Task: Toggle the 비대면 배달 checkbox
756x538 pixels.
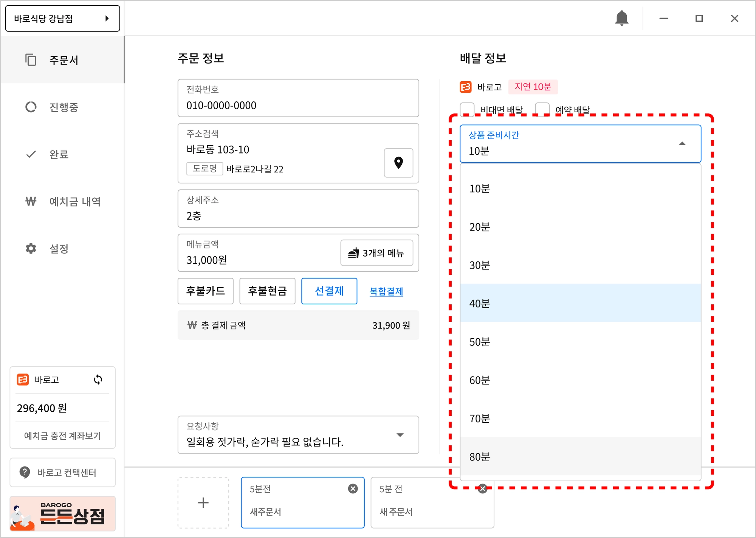Action: 467,109
